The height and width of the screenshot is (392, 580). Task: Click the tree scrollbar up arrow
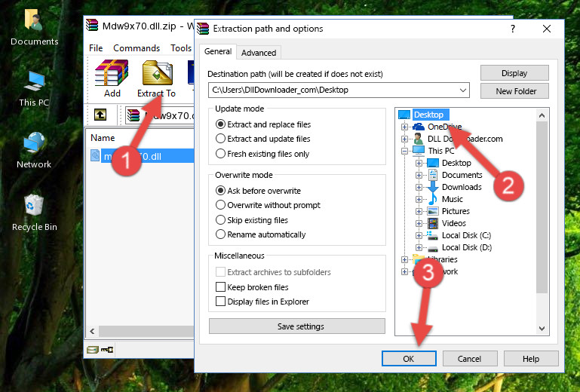click(542, 115)
